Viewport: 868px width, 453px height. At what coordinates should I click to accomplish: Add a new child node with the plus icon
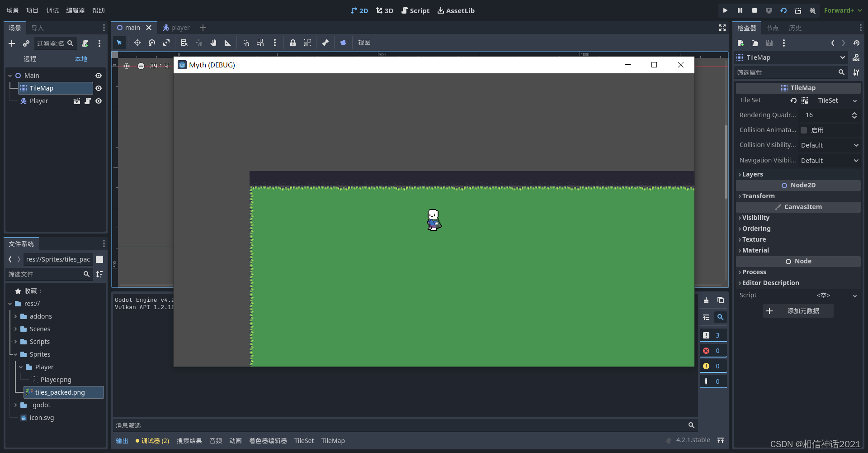12,43
